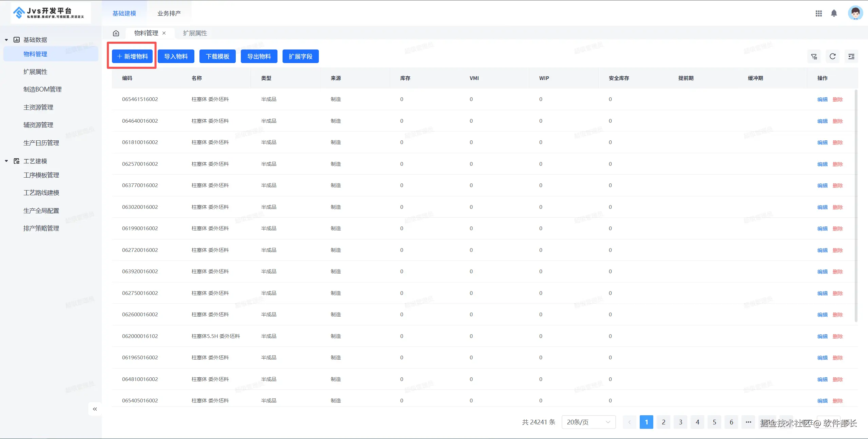Switch to the 业务排产 top menu
Image resolution: width=868 pixels, height=439 pixels.
pyautogui.click(x=169, y=14)
